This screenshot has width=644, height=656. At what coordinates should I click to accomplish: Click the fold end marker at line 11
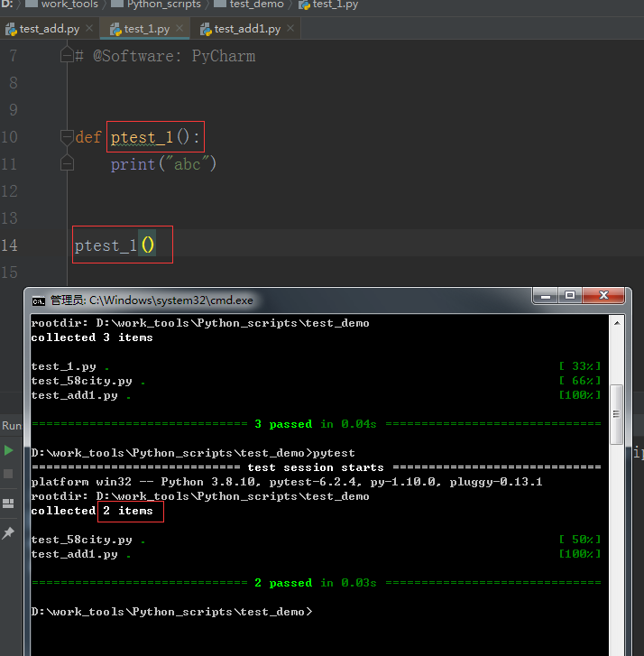click(x=67, y=163)
